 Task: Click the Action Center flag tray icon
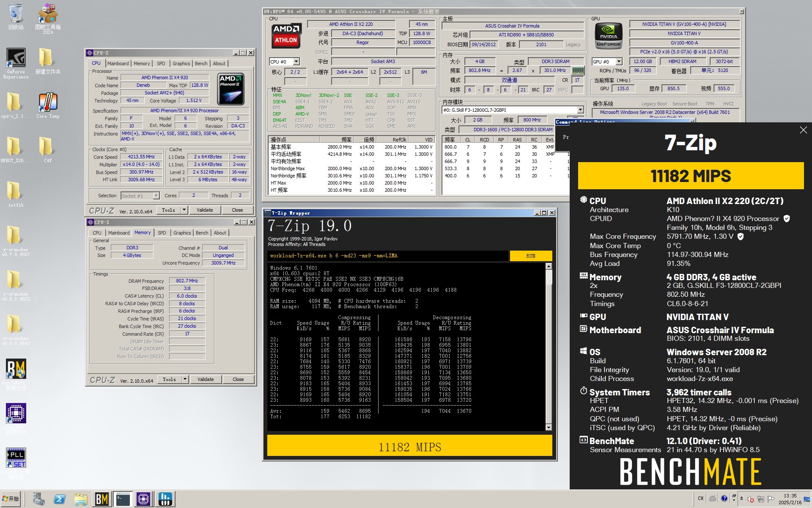click(771, 499)
